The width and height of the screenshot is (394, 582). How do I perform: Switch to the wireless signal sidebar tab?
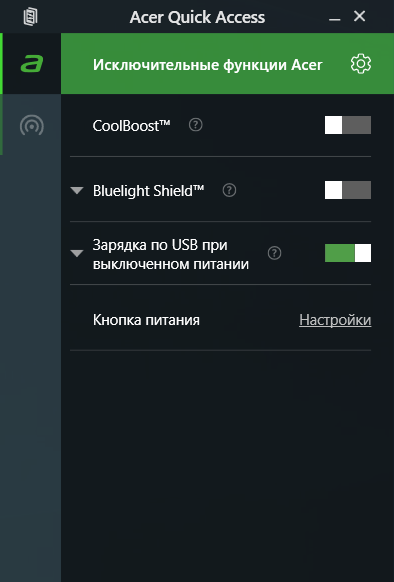tap(32, 125)
